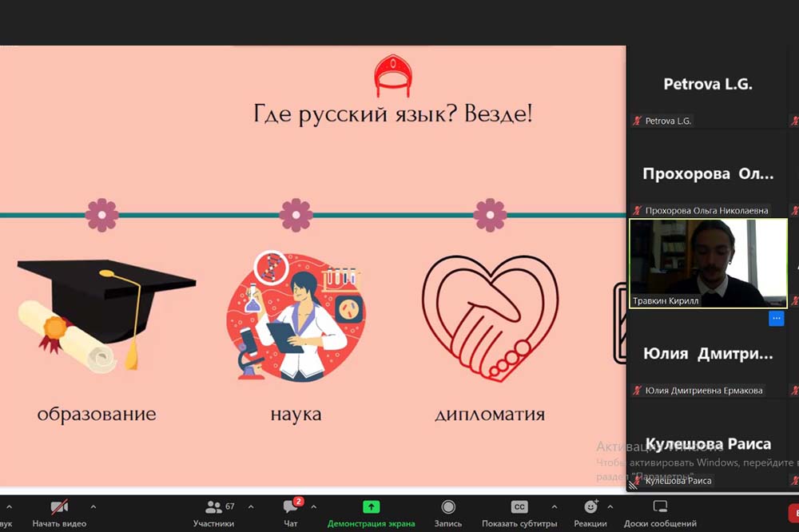Click participant count 67 in toolbar

tap(230, 506)
